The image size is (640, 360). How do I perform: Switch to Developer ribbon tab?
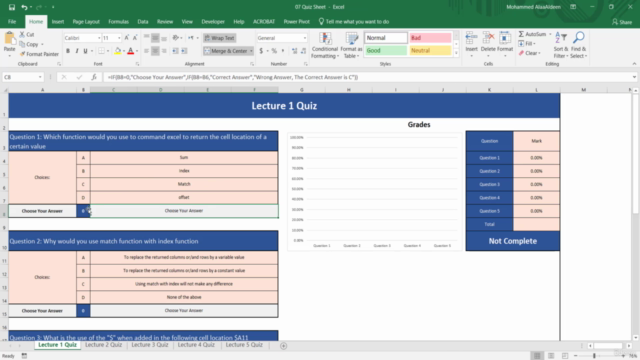(213, 22)
